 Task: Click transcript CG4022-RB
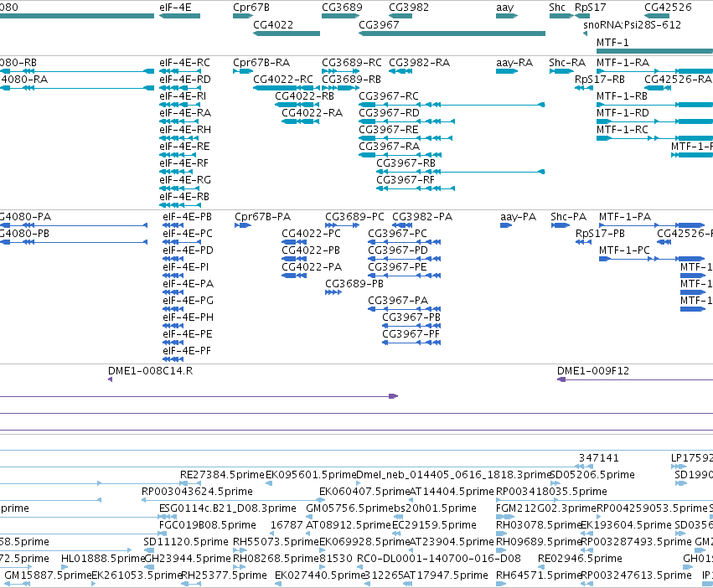click(x=304, y=96)
